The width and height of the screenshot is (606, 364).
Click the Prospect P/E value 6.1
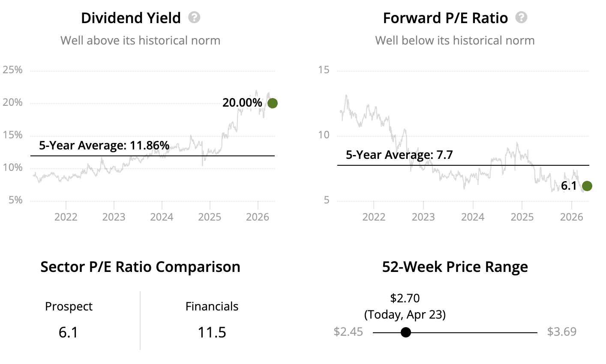[69, 332]
